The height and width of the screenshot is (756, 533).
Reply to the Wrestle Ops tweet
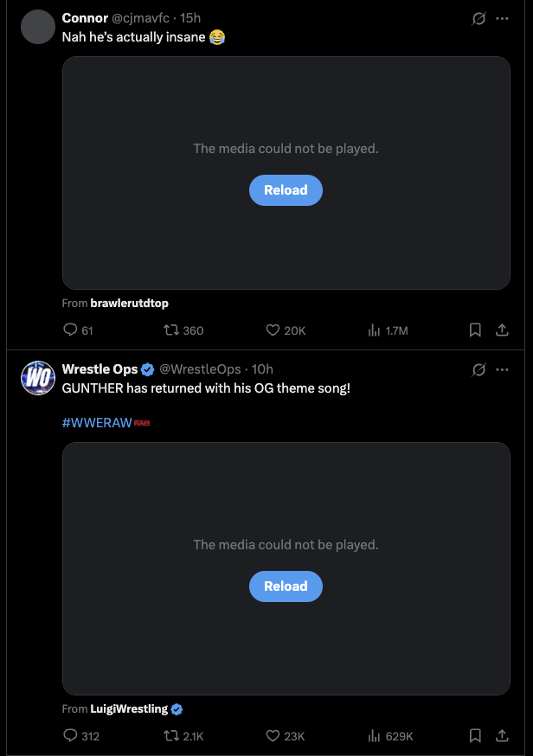(x=71, y=736)
